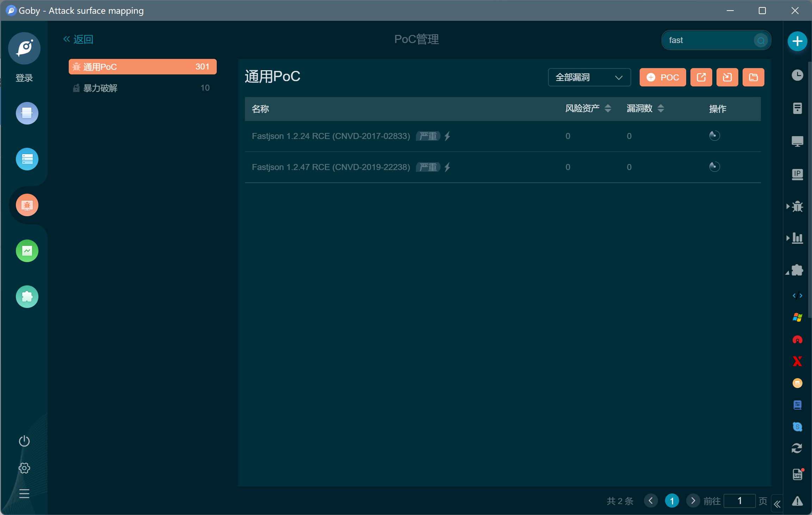Click 严重 tag on Fastjson 1.2.24 row

(428, 136)
